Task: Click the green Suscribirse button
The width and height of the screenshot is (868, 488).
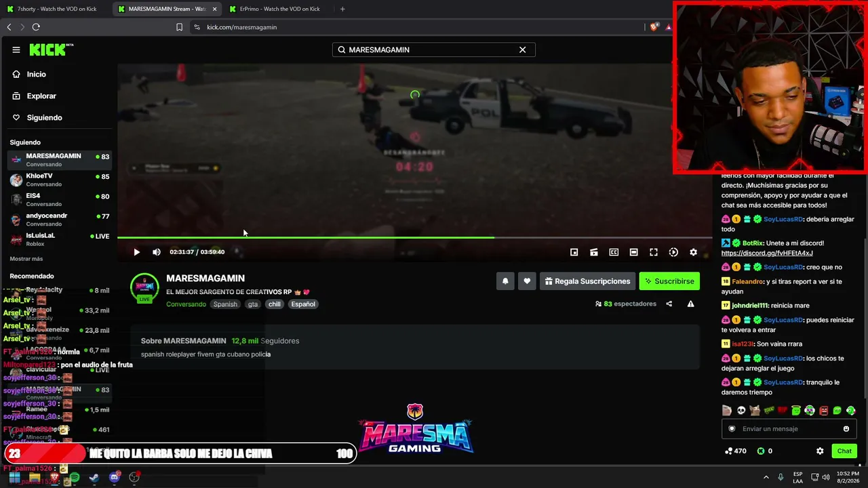Action: (669, 281)
